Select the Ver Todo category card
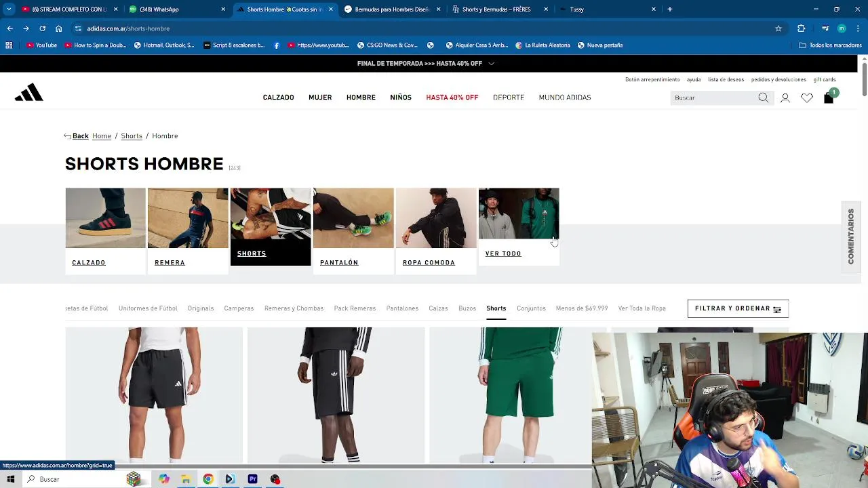 click(x=519, y=226)
